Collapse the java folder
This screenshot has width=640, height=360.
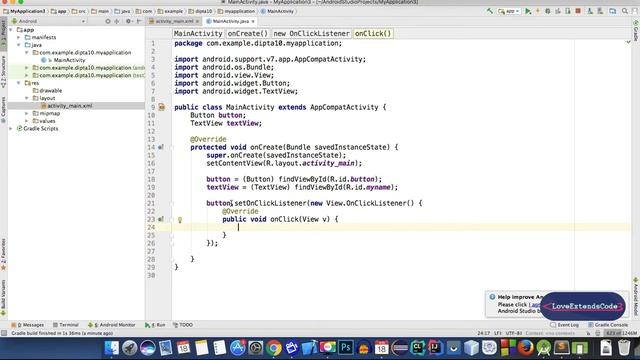(19, 45)
